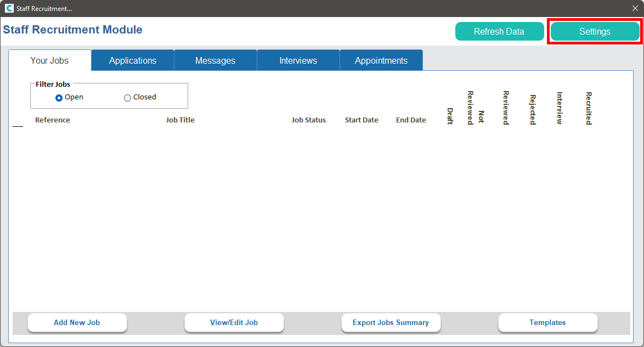Viewport: 644px width, 347px height.
Task: Open the Messages tab
Action: tap(215, 60)
